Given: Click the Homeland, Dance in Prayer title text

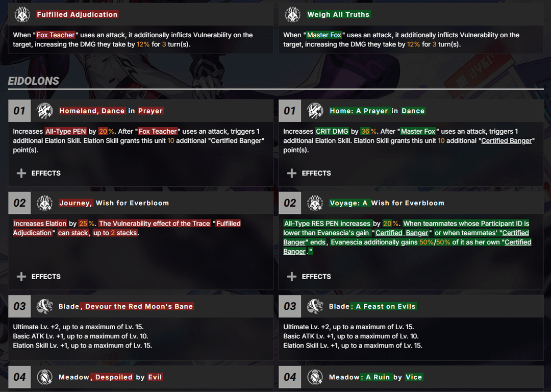Looking at the screenshot, I should [x=111, y=111].
